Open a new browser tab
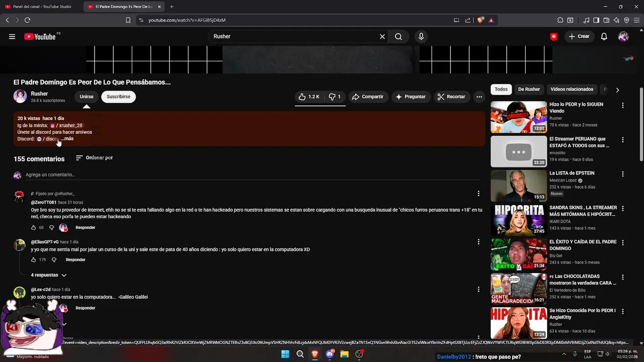The image size is (644, 362). coord(171,7)
